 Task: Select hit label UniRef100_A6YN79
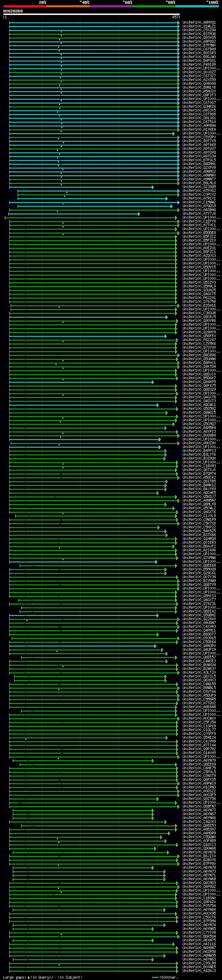point(199,761)
